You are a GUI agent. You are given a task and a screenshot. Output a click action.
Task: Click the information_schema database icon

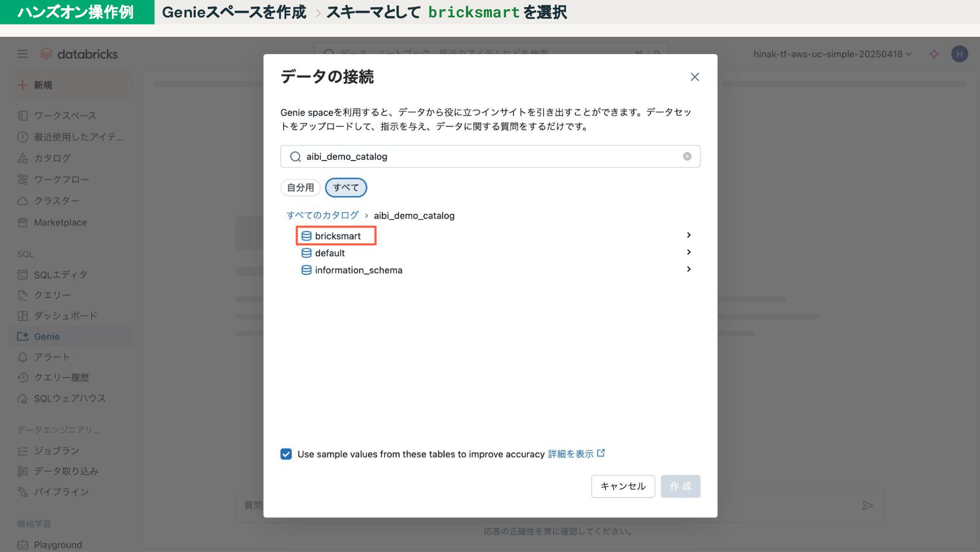click(306, 270)
